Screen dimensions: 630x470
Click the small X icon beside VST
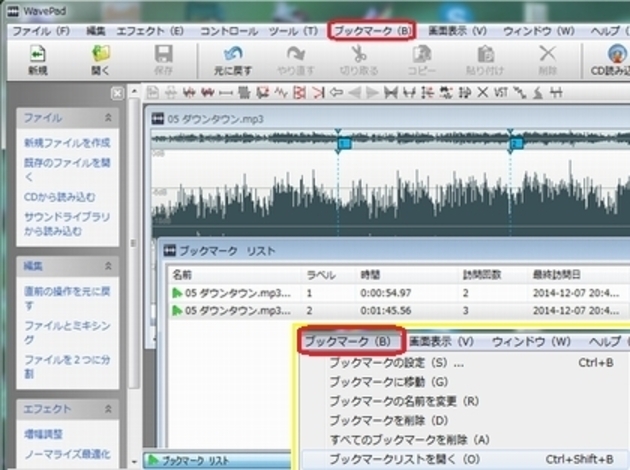tap(483, 93)
